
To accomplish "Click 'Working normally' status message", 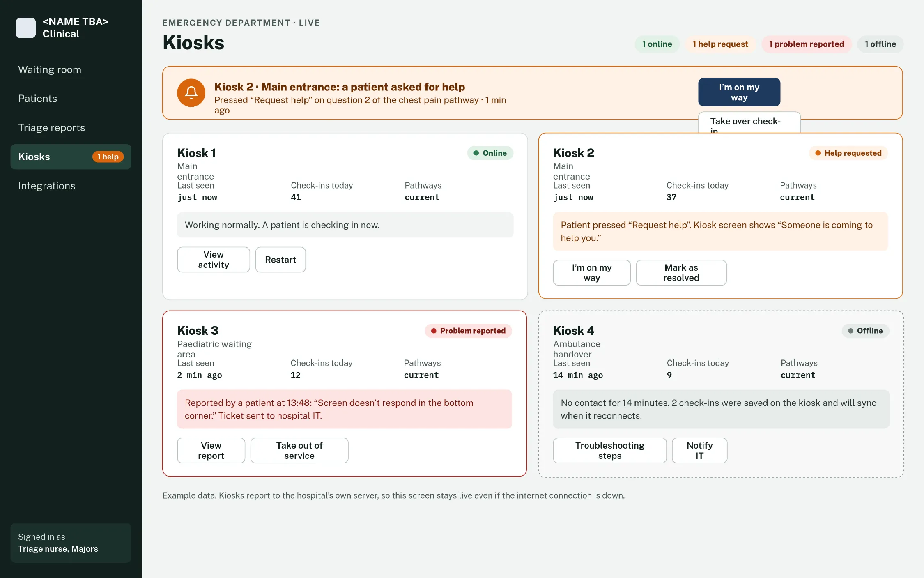I will (345, 225).
